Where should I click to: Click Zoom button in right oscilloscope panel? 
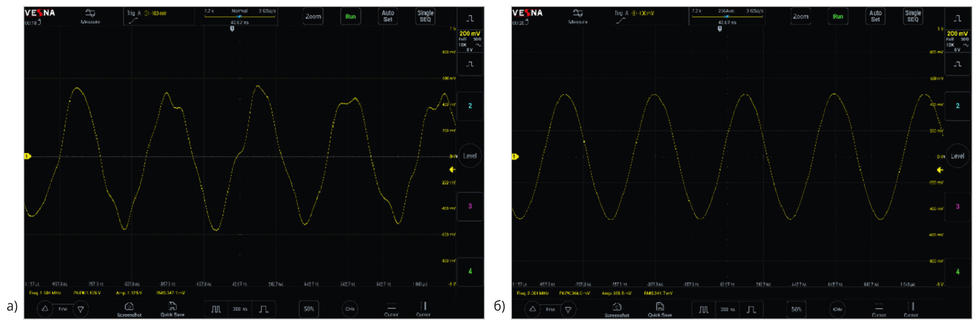pos(800,16)
